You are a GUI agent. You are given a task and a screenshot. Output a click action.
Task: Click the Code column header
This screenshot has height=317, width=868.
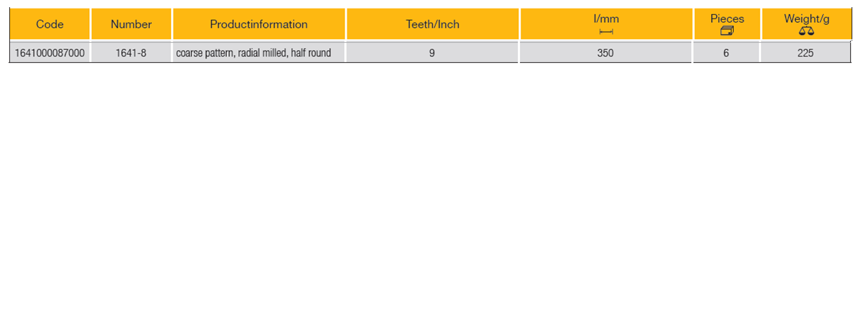point(50,24)
